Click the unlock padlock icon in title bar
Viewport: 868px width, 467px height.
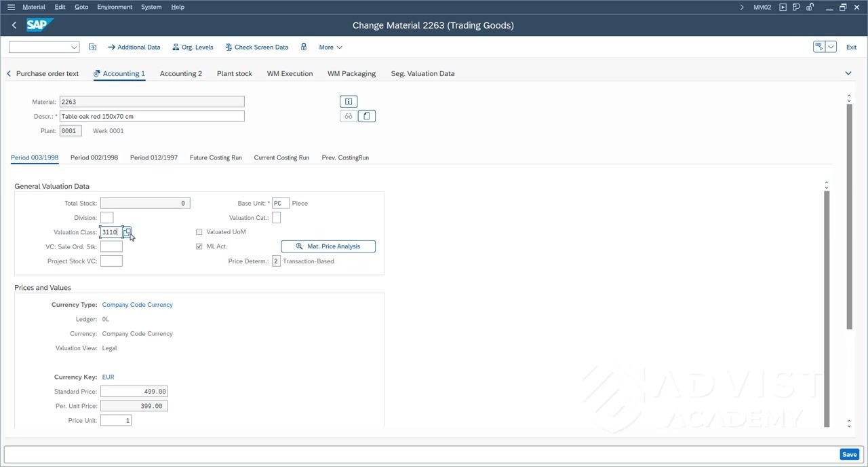tap(810, 7)
